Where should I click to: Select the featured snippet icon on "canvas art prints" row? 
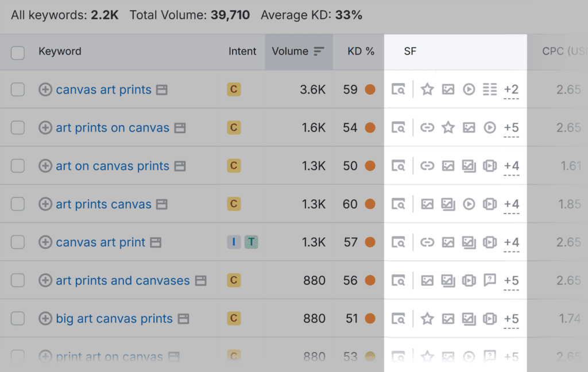click(x=490, y=90)
